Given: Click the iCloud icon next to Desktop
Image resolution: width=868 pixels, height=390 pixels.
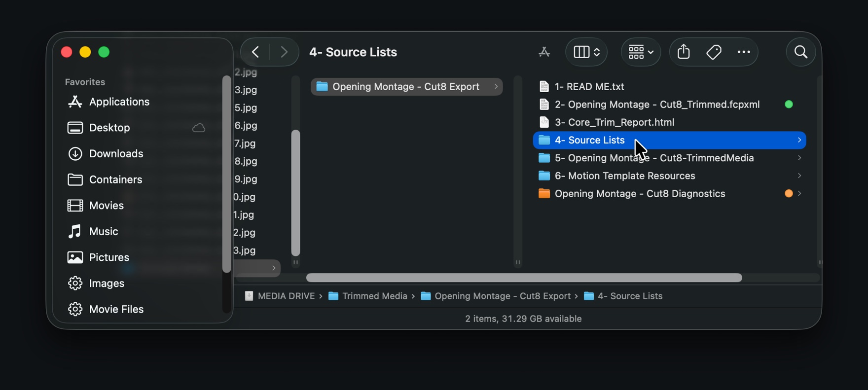Looking at the screenshot, I should [199, 128].
